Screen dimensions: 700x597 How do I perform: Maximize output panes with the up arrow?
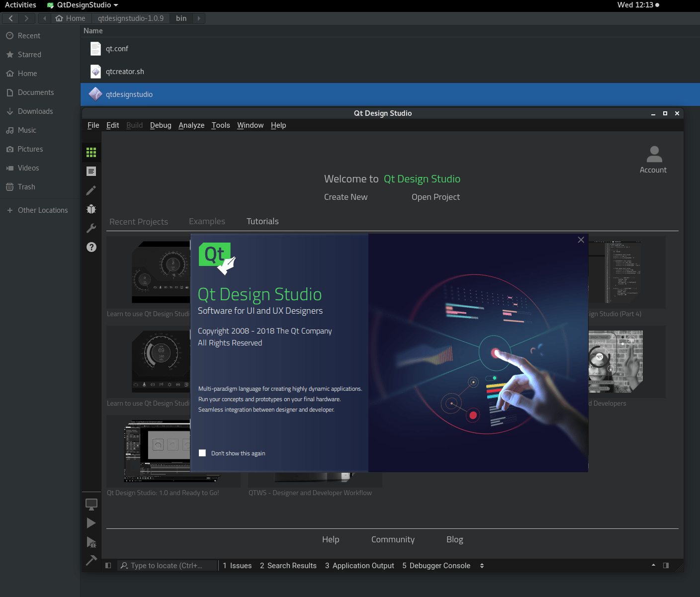(653, 565)
